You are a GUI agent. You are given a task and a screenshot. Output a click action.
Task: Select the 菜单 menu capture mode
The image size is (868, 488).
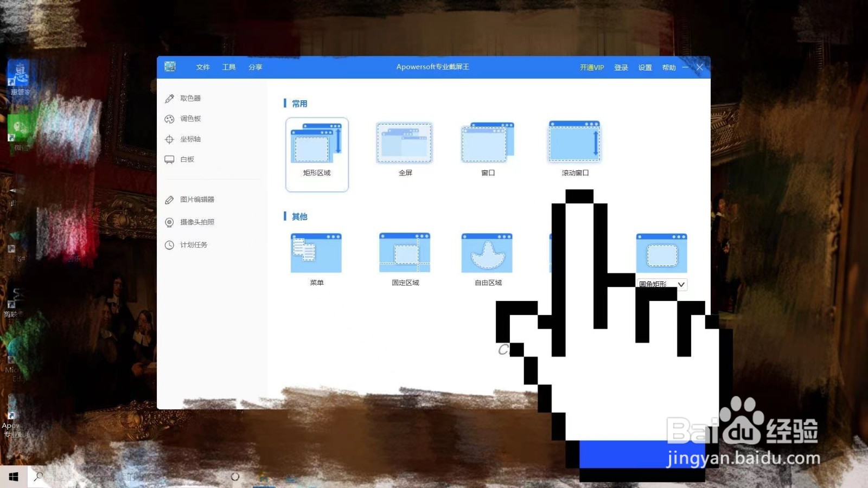tap(316, 260)
